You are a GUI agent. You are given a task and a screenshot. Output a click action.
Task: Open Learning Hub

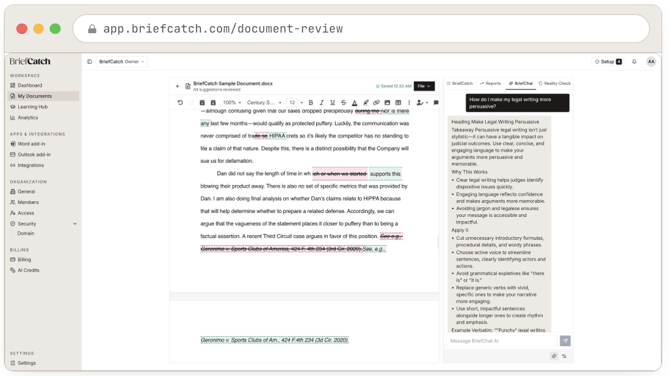click(43, 107)
